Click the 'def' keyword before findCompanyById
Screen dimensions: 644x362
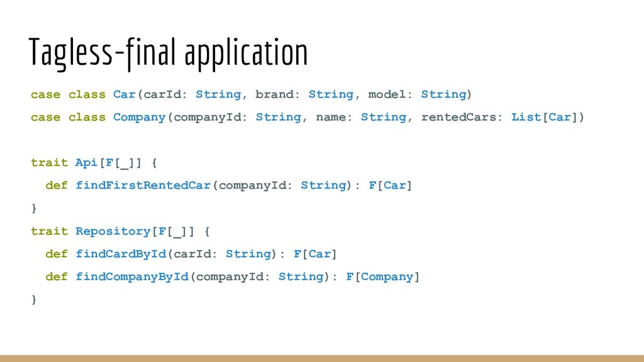pyautogui.click(x=57, y=277)
